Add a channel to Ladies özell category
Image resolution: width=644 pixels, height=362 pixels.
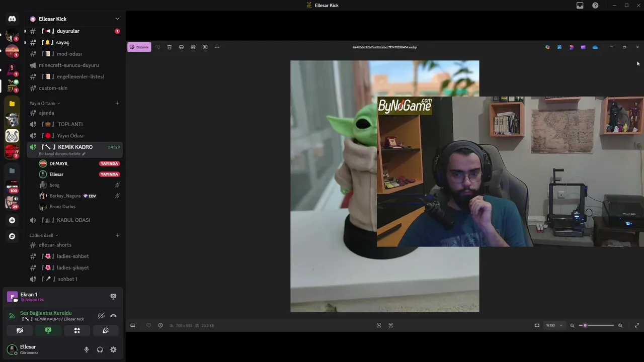click(117, 235)
